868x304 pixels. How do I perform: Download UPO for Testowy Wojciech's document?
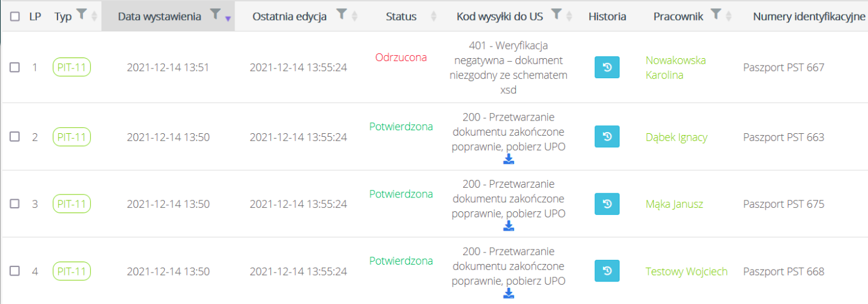(x=509, y=294)
